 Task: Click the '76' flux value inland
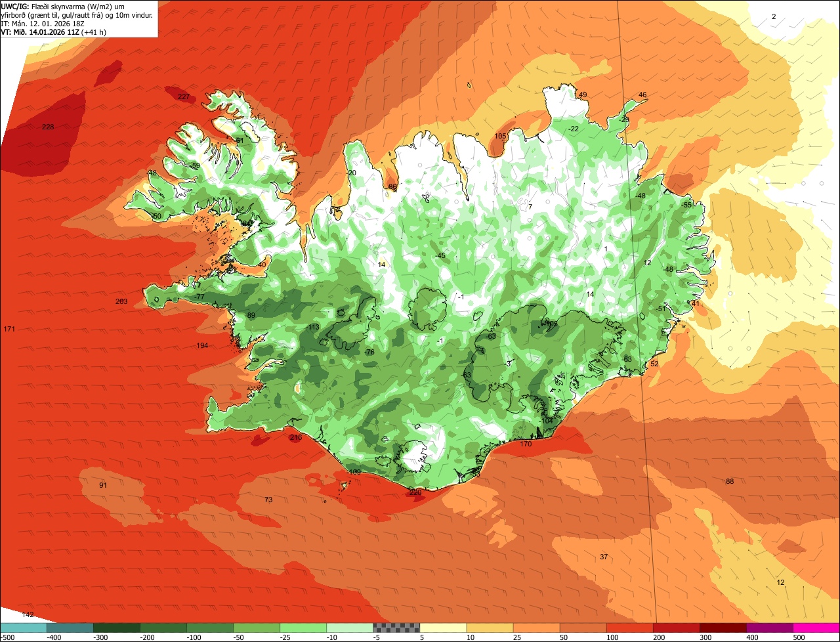(x=370, y=353)
